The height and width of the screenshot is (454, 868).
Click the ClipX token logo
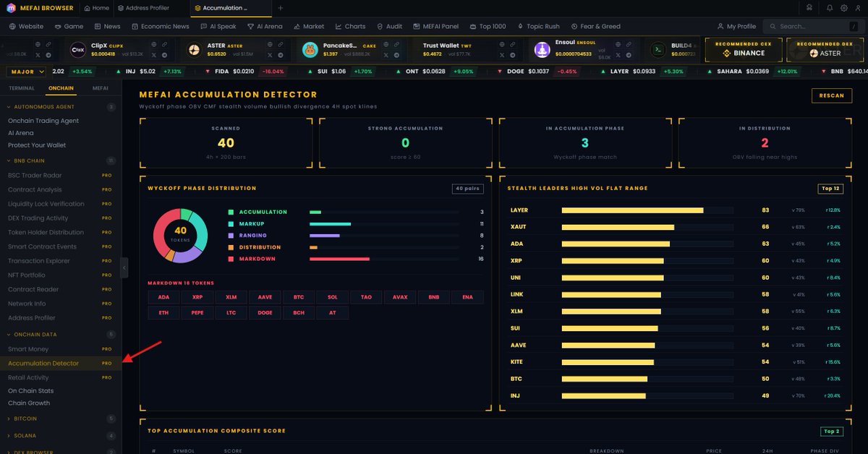(x=78, y=49)
